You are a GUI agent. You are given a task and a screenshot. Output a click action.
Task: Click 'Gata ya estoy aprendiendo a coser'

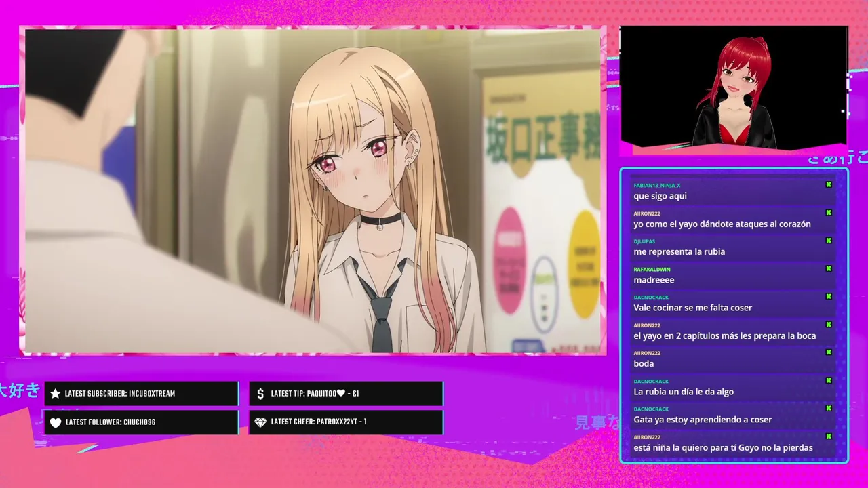point(703,420)
